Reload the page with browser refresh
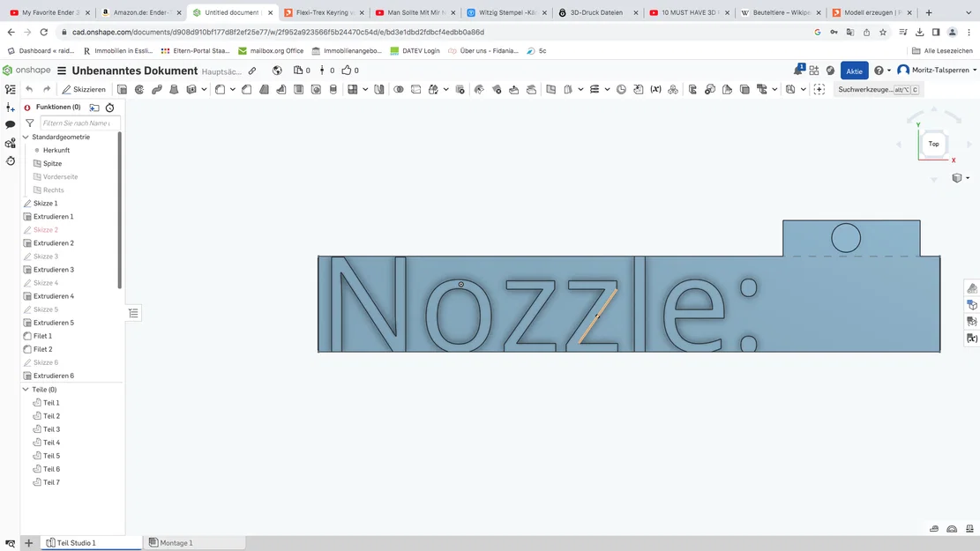Image resolution: width=980 pixels, height=551 pixels. (44, 32)
